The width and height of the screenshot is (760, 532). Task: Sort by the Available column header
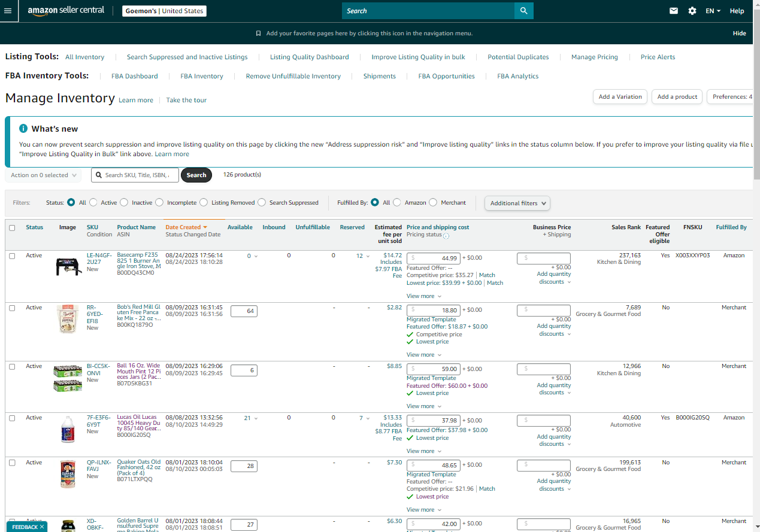pyautogui.click(x=240, y=227)
